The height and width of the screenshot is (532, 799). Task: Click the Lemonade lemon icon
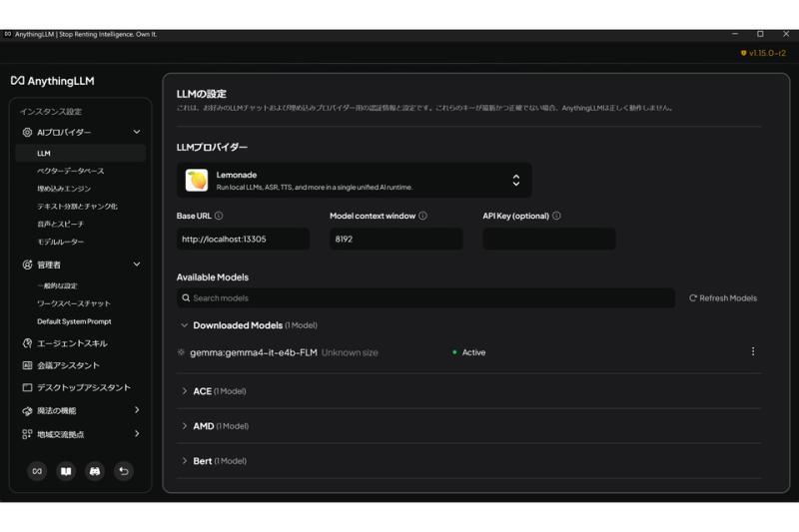pos(197,181)
